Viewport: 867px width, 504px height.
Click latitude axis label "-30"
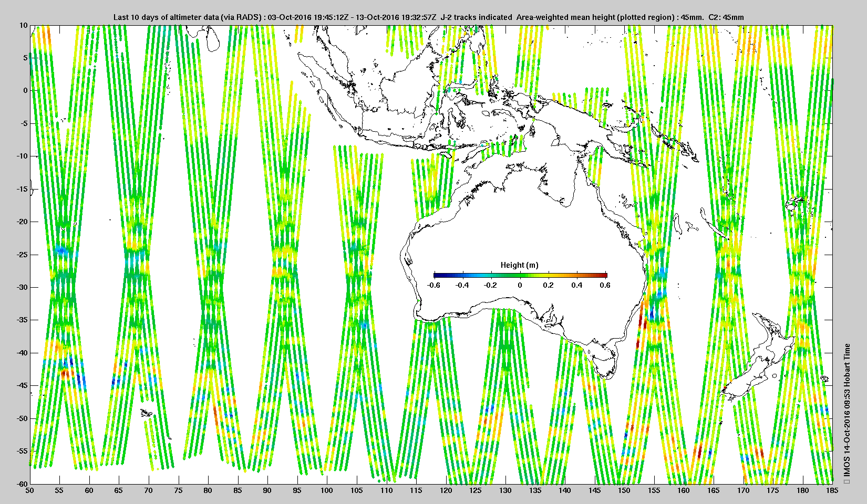(22, 287)
